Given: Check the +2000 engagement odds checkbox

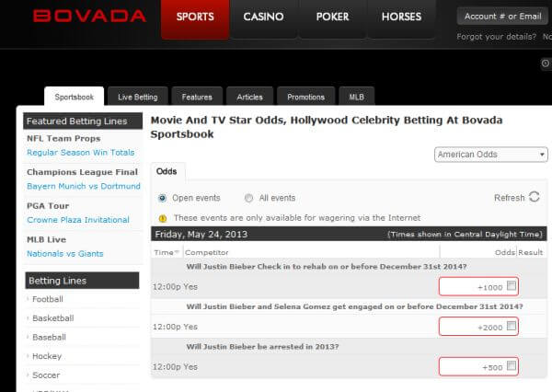Looking at the screenshot, I should (512, 326).
